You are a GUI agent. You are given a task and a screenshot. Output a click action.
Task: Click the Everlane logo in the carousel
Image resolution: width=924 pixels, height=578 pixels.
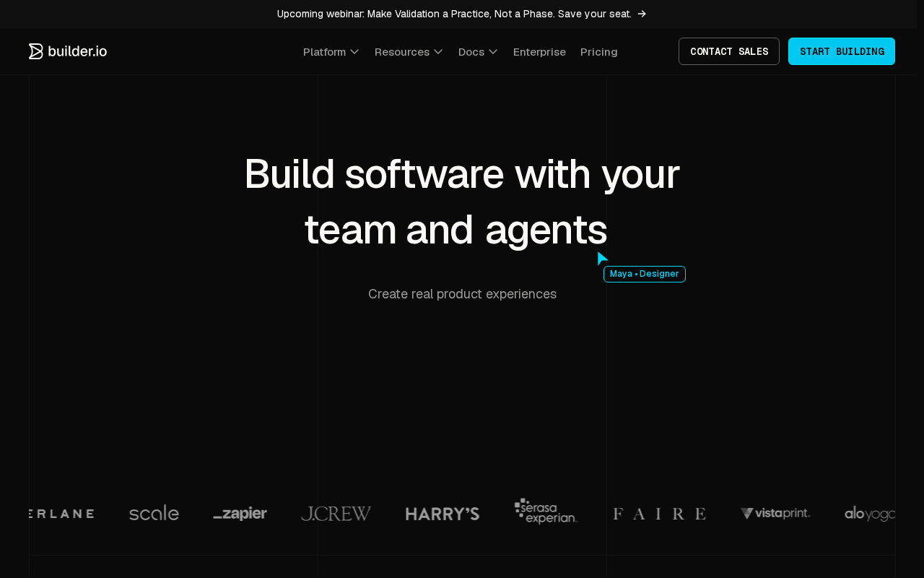61,514
